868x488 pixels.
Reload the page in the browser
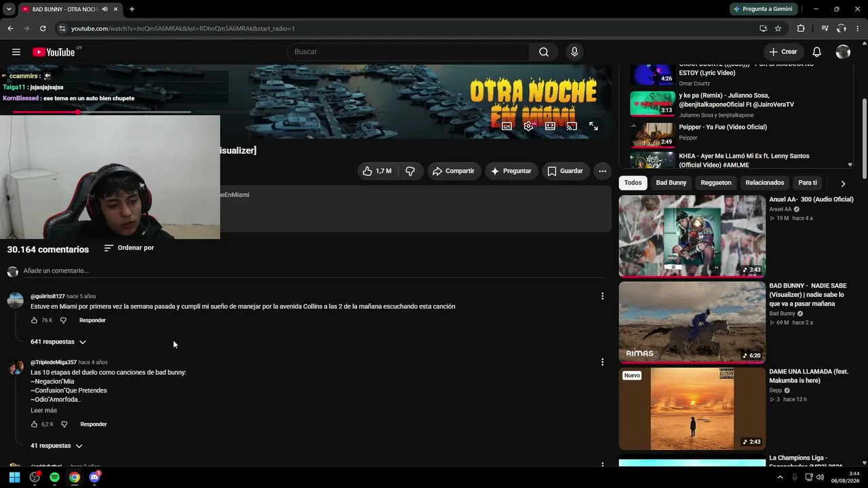pyautogui.click(x=43, y=28)
